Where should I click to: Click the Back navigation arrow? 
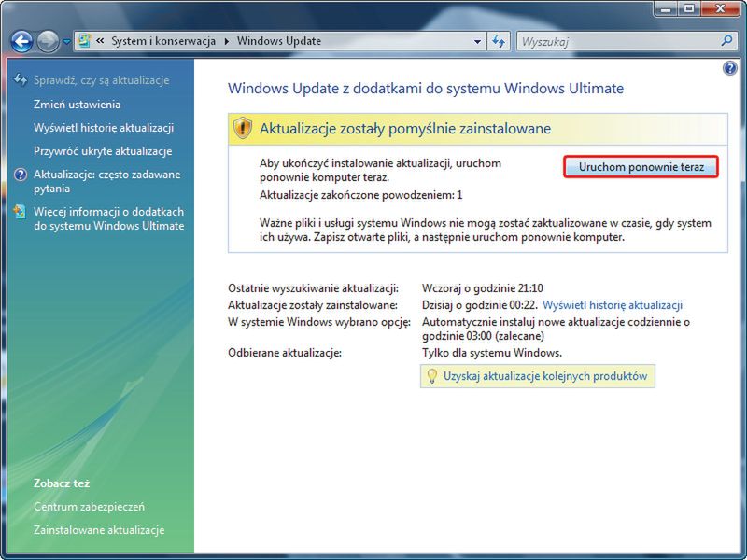(x=21, y=41)
